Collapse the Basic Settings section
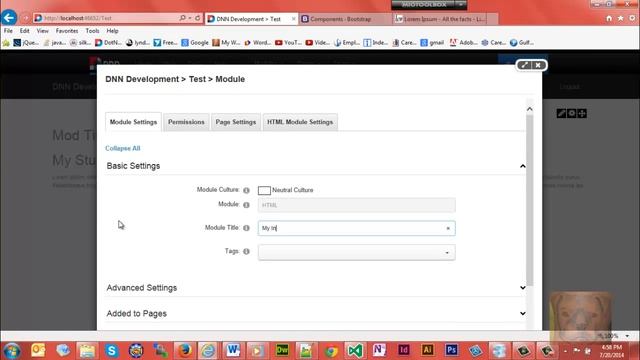Viewport: 640px width, 360px height. point(522,166)
